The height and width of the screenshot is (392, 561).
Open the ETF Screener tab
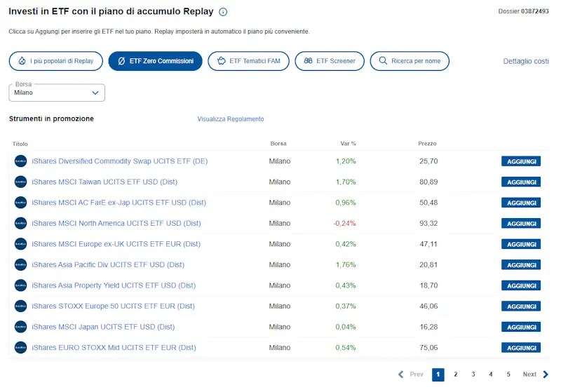point(329,61)
